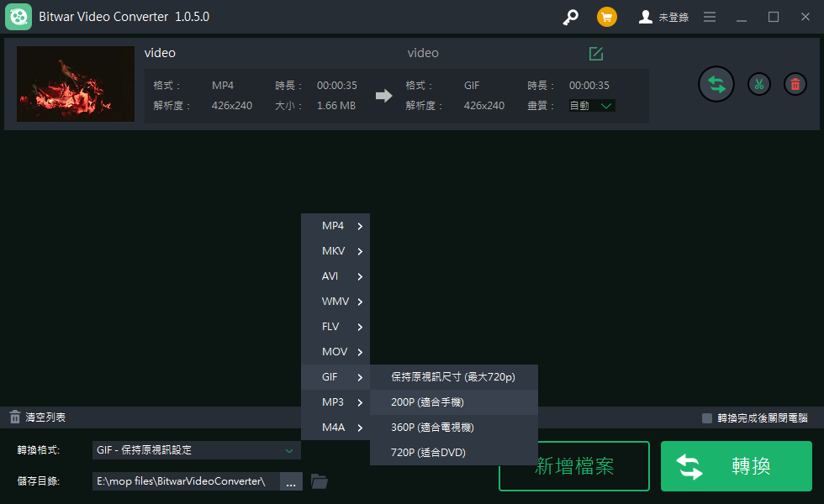Expand the MKV format submenu

click(335, 251)
